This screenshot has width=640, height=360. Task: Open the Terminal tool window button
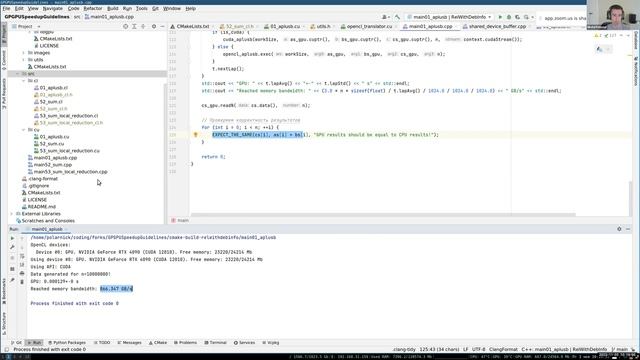tap(215, 343)
